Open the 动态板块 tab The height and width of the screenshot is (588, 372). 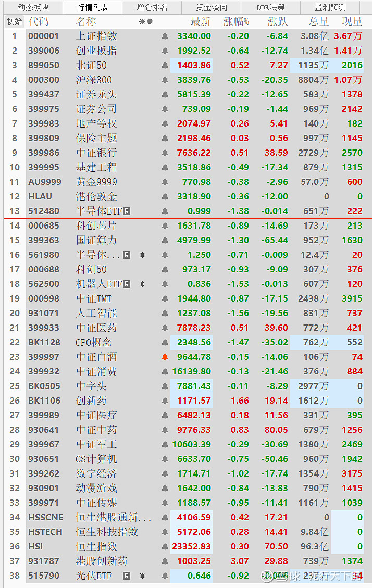(33, 7)
